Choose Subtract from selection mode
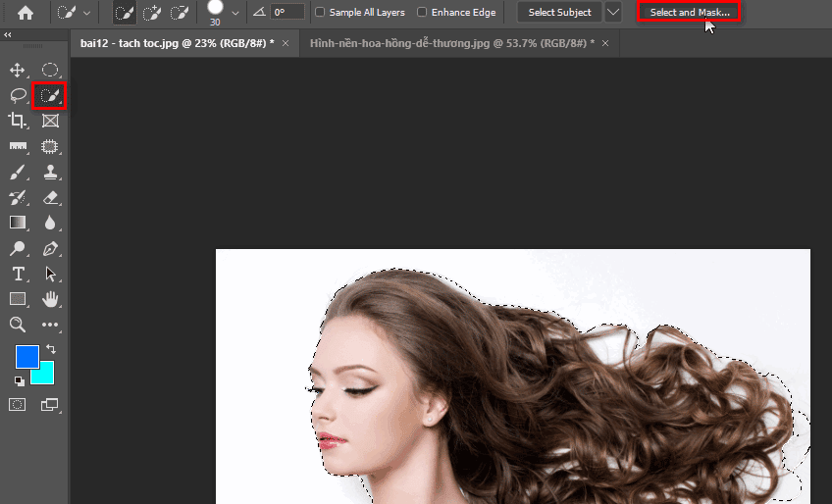 pos(180,12)
